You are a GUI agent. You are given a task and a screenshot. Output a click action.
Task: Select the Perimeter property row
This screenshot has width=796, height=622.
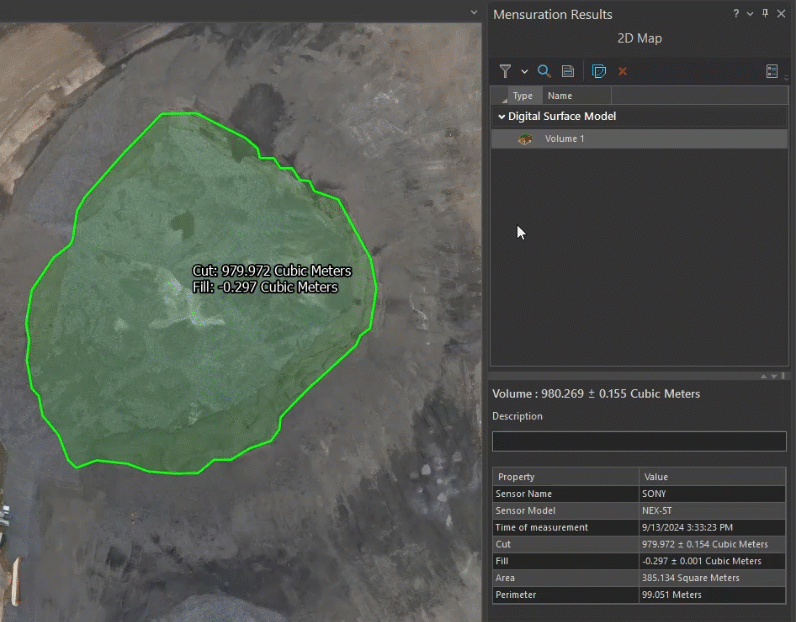(640, 595)
